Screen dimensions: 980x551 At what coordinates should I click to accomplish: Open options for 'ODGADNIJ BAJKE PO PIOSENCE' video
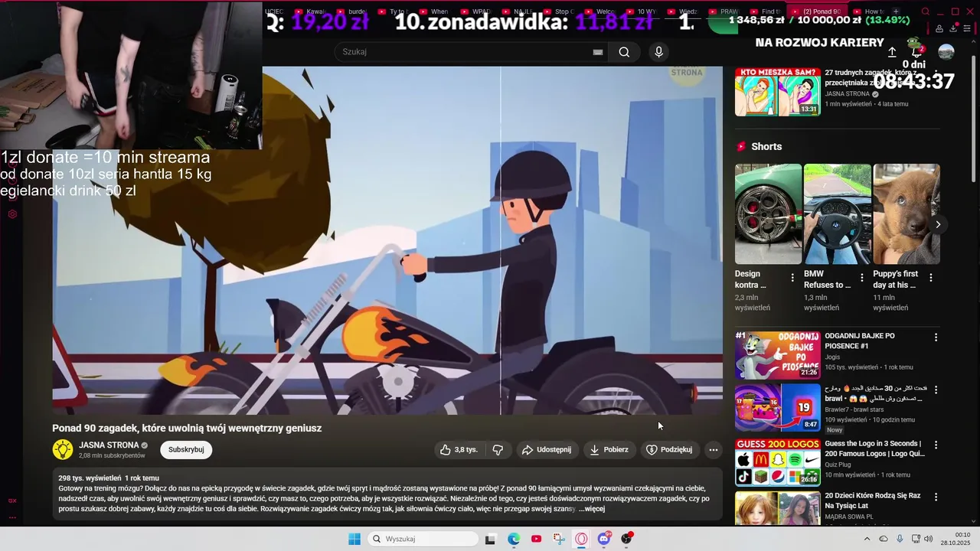[x=936, y=337]
